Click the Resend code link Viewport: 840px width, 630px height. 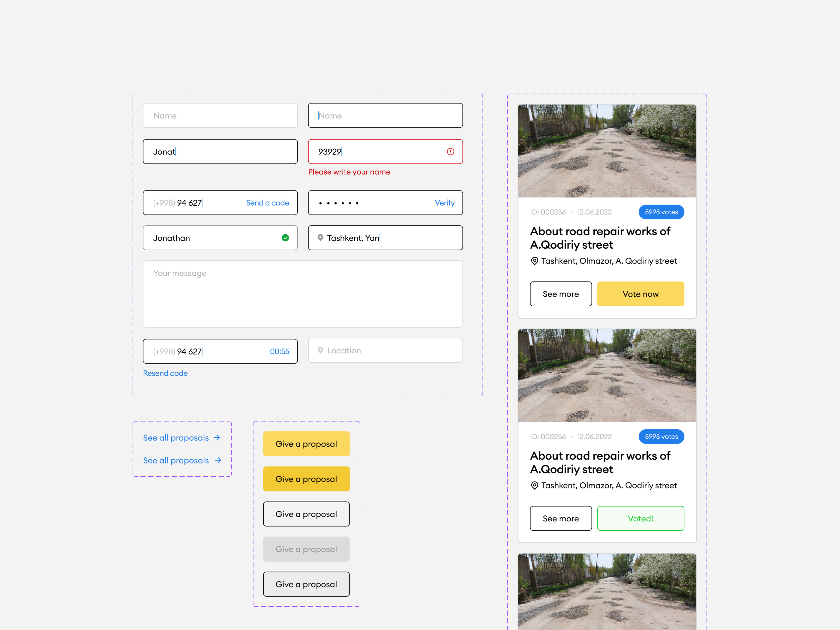click(165, 373)
